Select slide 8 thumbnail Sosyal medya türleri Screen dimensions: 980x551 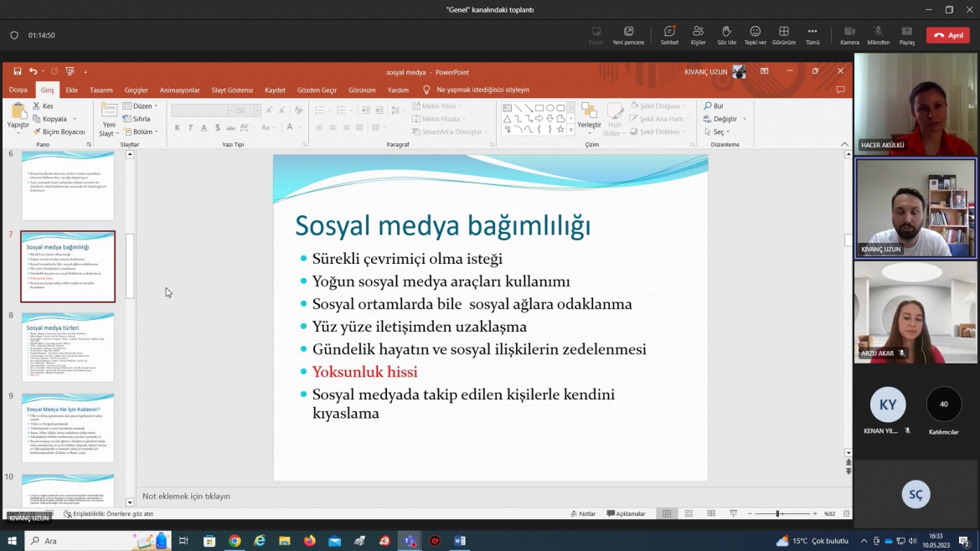pyautogui.click(x=68, y=348)
